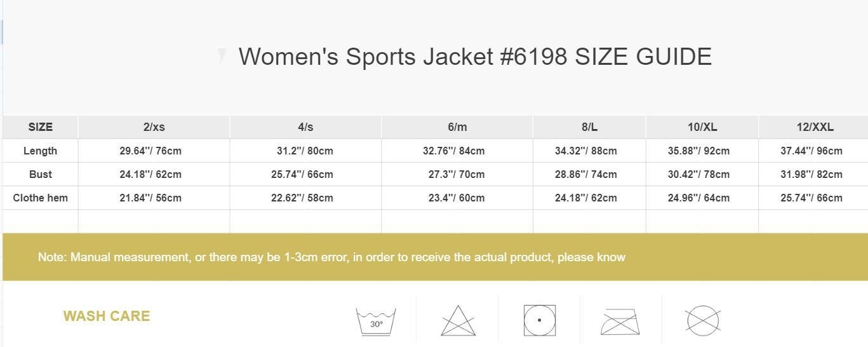Select the 6/m size column header
The width and height of the screenshot is (868, 347).
coord(457,127)
